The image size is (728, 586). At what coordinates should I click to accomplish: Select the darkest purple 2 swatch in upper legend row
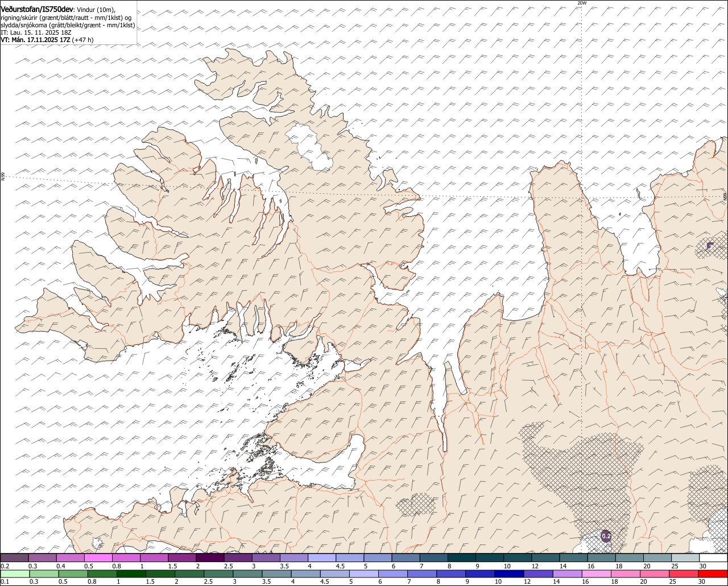[210, 558]
